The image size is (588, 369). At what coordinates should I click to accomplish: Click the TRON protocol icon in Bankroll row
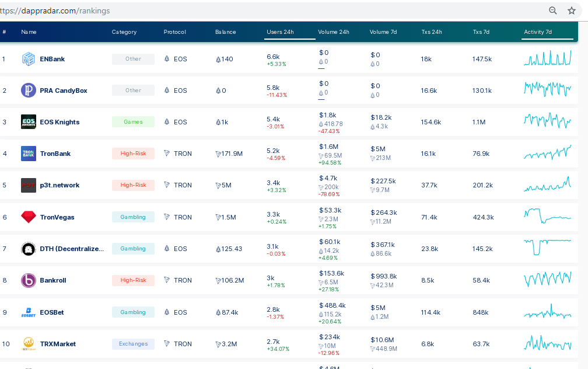[167, 280]
